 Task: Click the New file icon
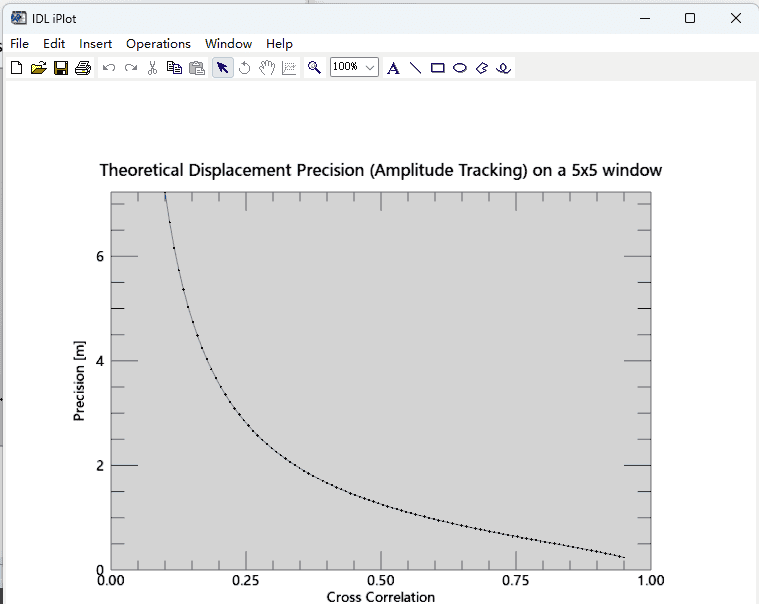coord(16,68)
